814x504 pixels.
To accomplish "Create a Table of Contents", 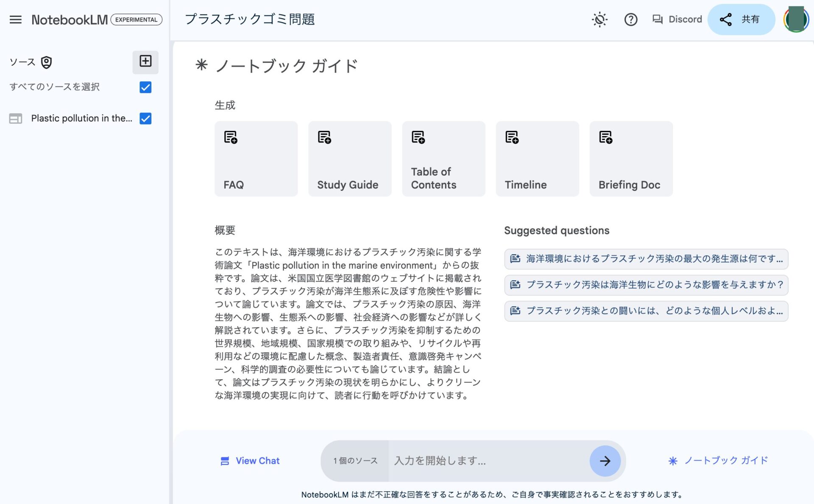I will pyautogui.click(x=443, y=159).
